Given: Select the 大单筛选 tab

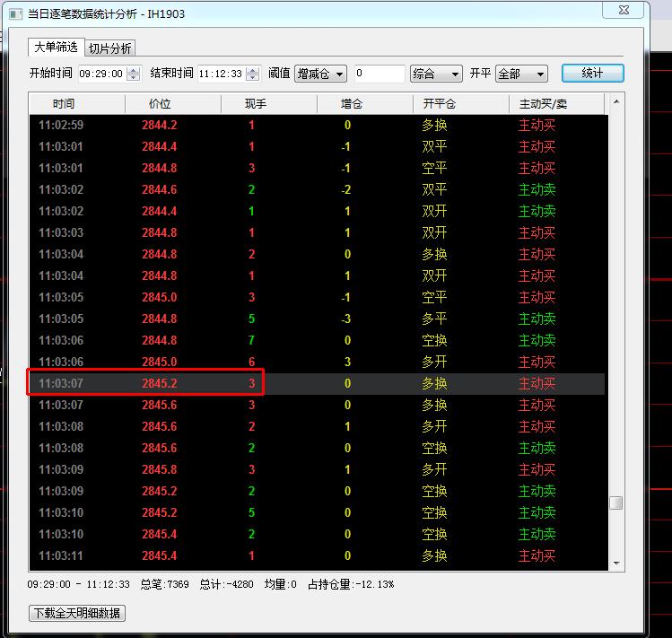Looking at the screenshot, I should (x=56, y=48).
